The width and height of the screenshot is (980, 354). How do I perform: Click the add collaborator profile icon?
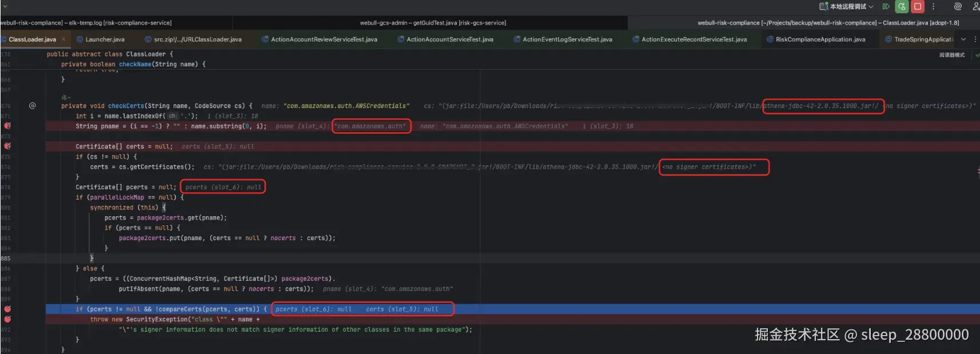pyautogui.click(x=975, y=6)
